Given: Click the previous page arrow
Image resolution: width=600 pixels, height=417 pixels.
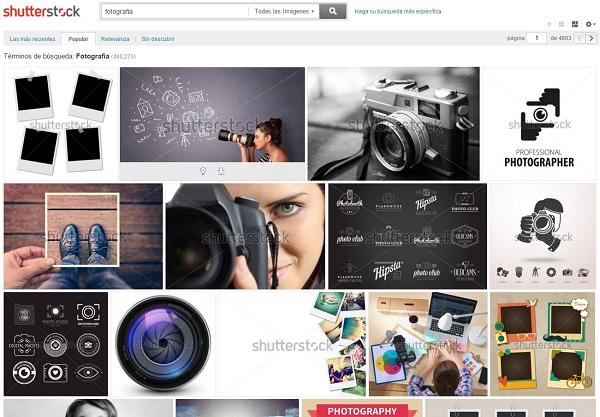Looking at the screenshot, I should [x=580, y=38].
